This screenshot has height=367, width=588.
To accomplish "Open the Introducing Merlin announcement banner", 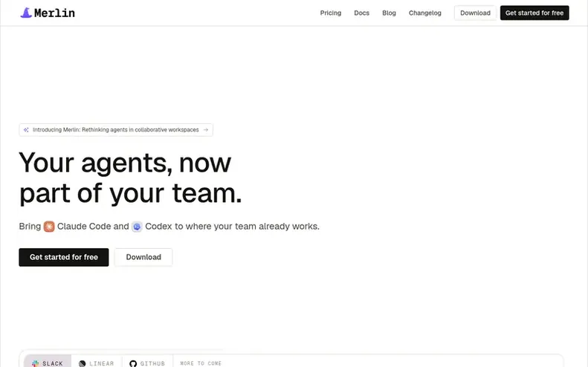I will tap(116, 130).
